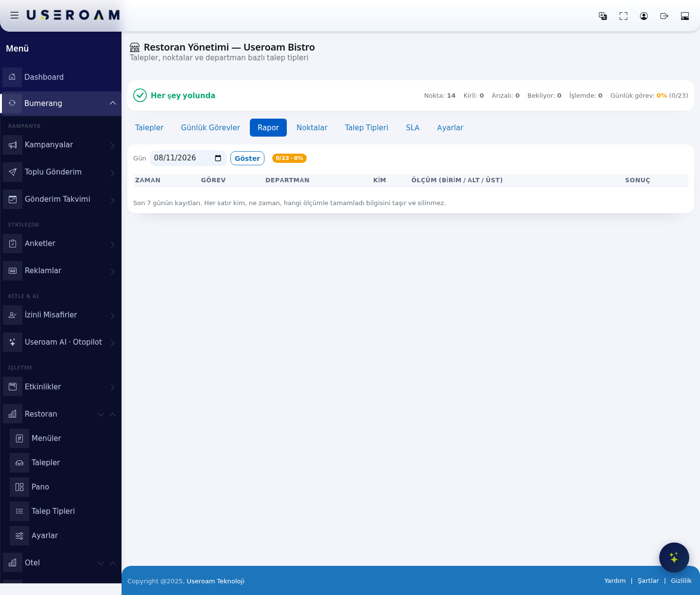Click the Kampanyalar megaphone icon
This screenshot has height=595, width=700.
click(x=13, y=145)
